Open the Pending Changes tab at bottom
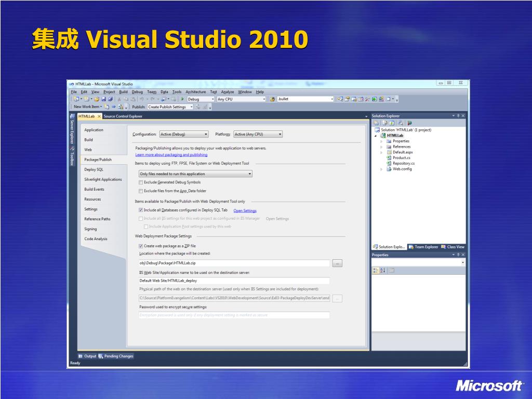Image resolution: width=532 pixels, height=399 pixels. coord(116,356)
